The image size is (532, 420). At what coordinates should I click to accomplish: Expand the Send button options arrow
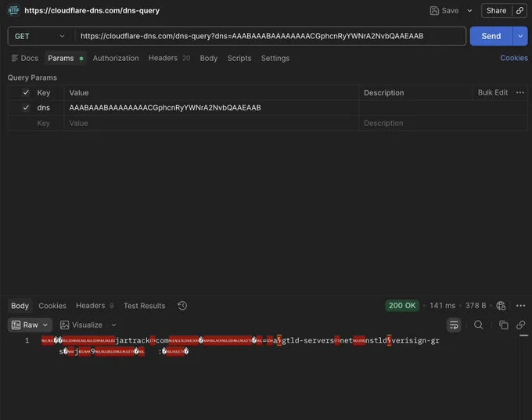(520, 36)
